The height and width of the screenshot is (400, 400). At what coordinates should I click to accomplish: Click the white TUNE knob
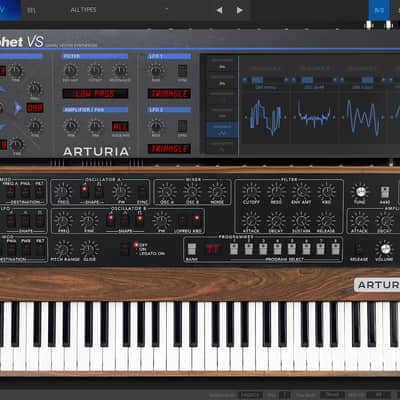tap(360, 191)
